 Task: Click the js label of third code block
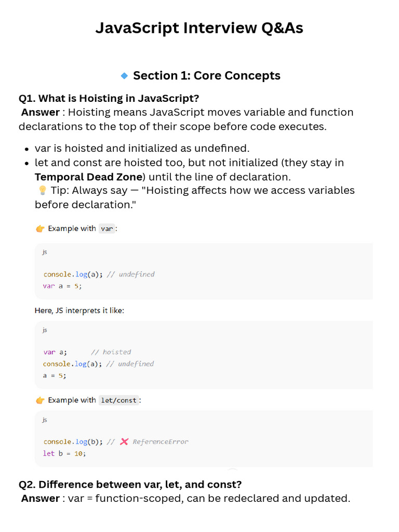(x=45, y=420)
